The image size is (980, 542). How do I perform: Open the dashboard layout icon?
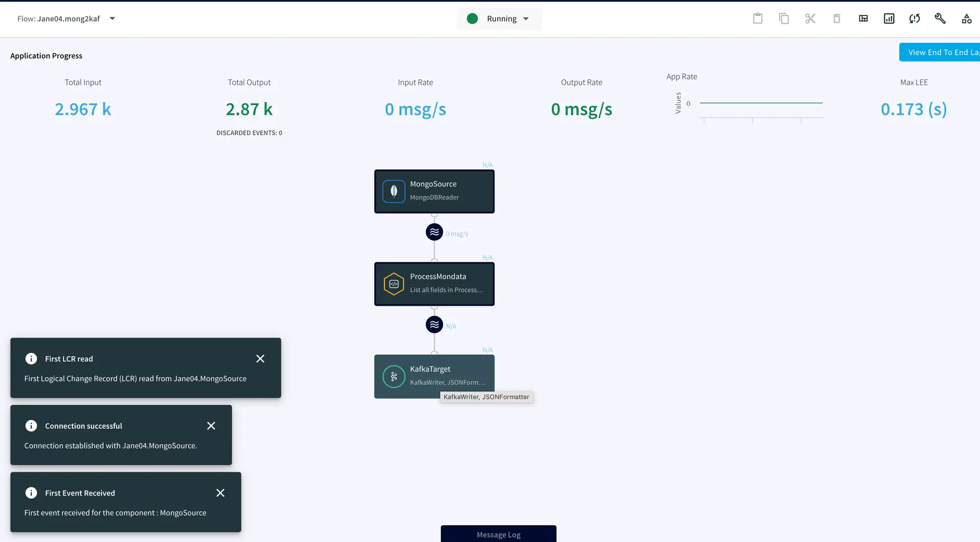click(x=863, y=19)
